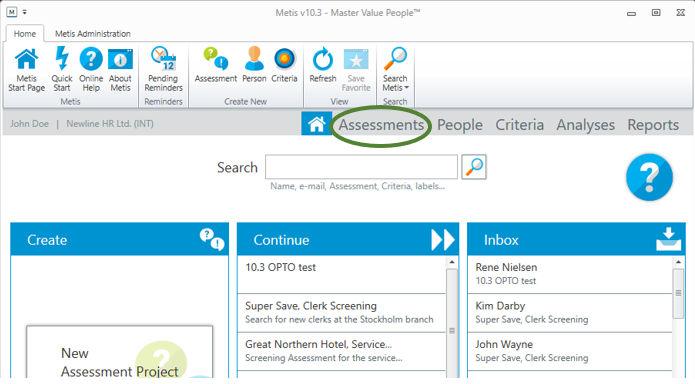695x384 pixels.
Task: Open Rene Nielsen inbox item
Action: click(570, 274)
